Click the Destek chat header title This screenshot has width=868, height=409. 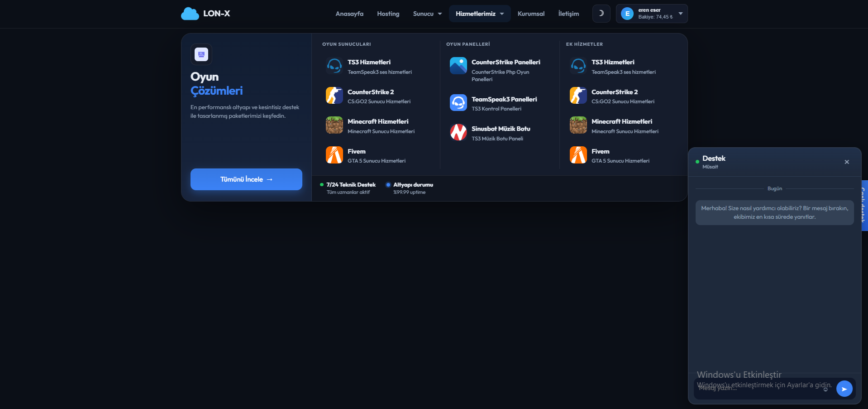tap(714, 159)
